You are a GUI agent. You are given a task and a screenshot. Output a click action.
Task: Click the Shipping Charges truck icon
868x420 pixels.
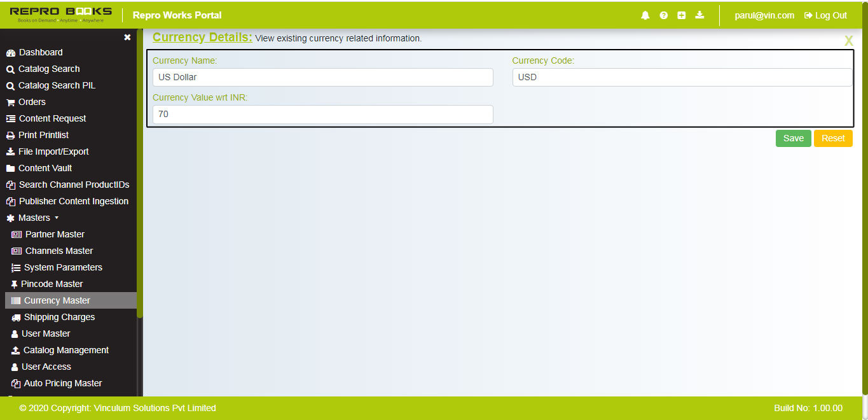[16, 318]
